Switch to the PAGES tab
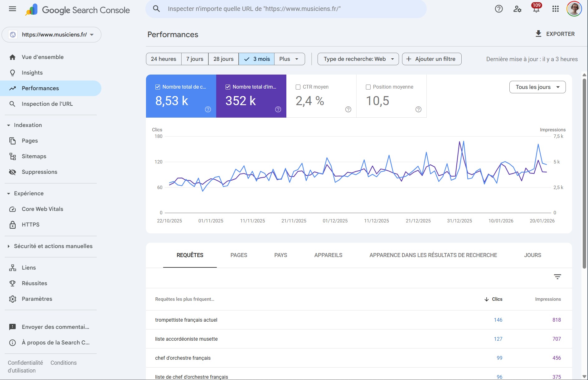 tap(239, 255)
